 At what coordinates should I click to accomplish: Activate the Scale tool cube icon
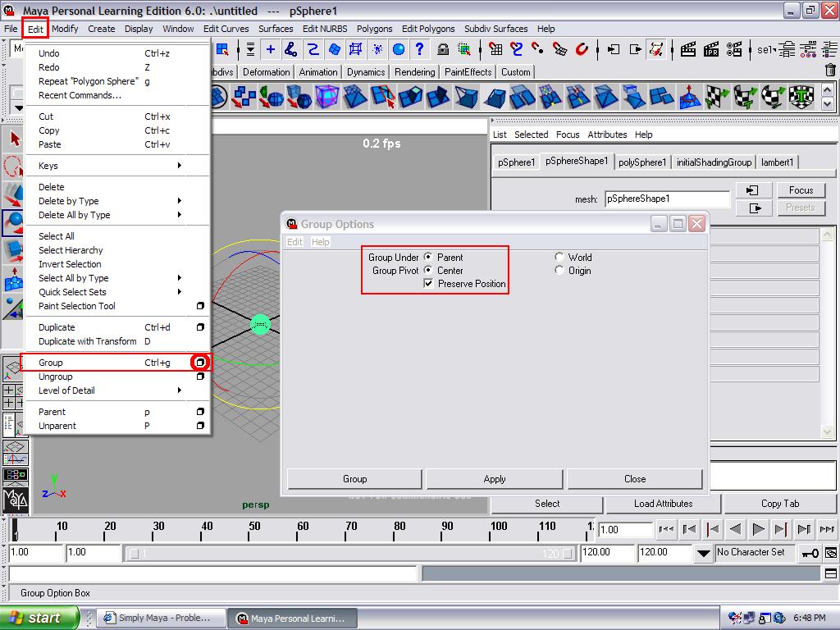click(x=13, y=251)
